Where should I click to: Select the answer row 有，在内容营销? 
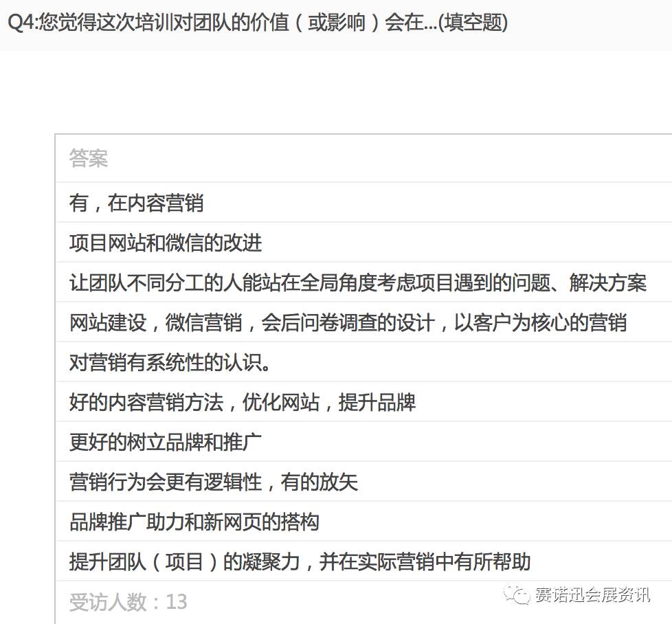136,203
